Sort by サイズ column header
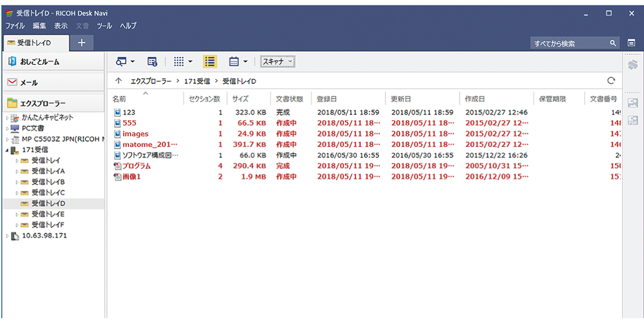Screen dimensions: 644x322 point(249,99)
